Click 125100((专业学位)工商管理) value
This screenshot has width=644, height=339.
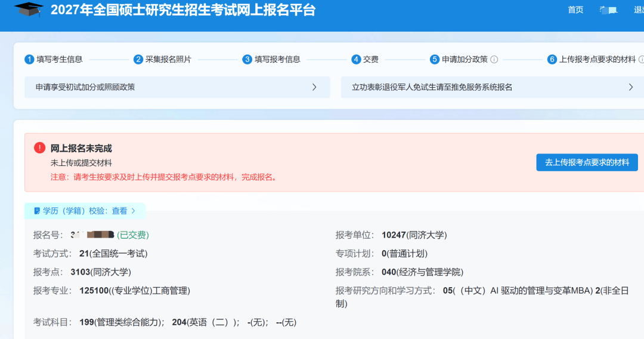tap(135, 291)
